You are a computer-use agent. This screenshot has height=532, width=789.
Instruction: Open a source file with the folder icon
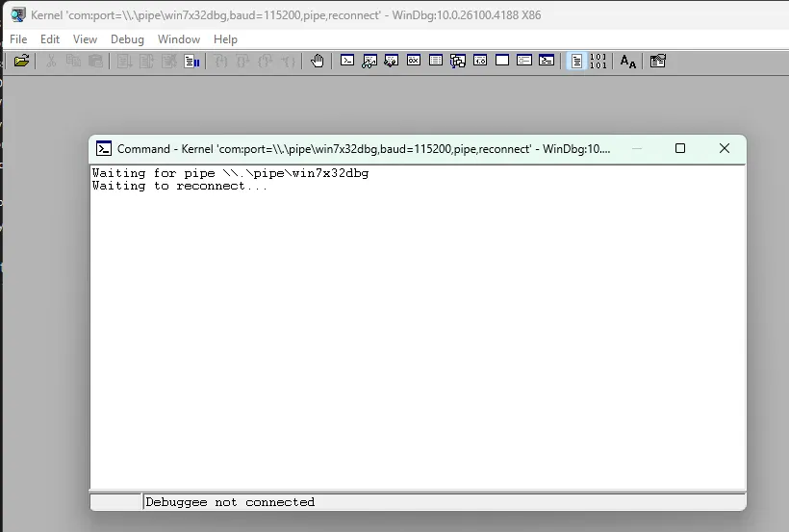(x=21, y=62)
